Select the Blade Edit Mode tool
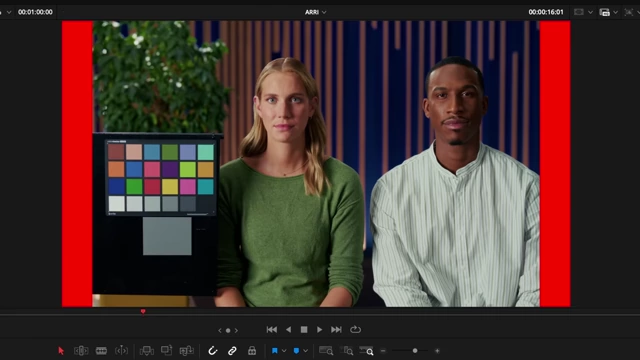The height and width of the screenshot is (360, 640). point(121,351)
